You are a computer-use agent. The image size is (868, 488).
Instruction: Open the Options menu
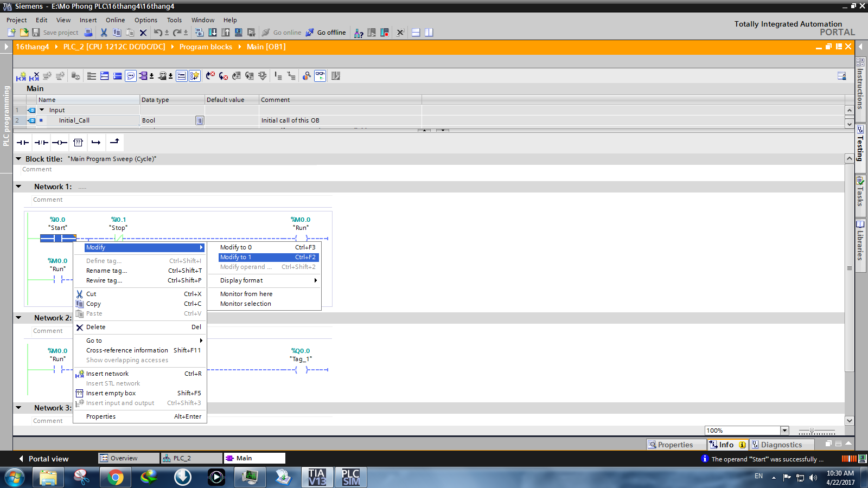146,20
